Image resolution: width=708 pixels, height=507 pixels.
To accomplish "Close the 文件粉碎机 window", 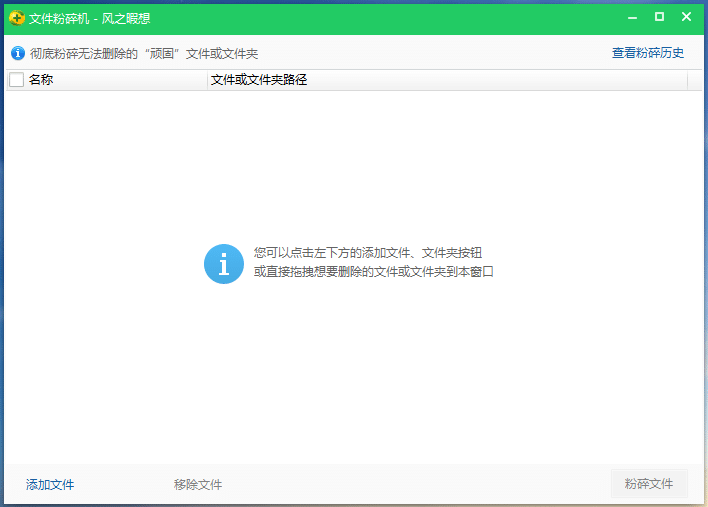I will [x=686, y=17].
